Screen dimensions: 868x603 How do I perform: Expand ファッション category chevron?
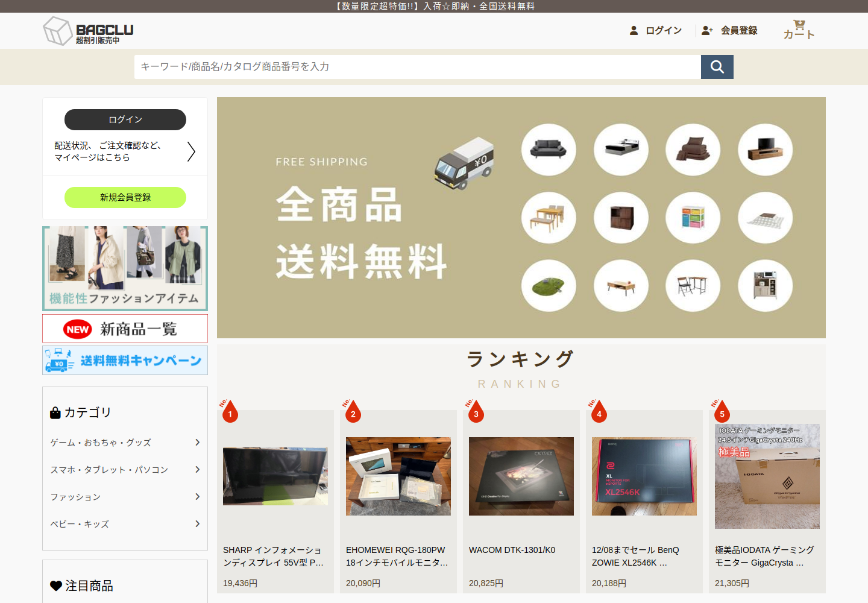pyautogui.click(x=197, y=497)
